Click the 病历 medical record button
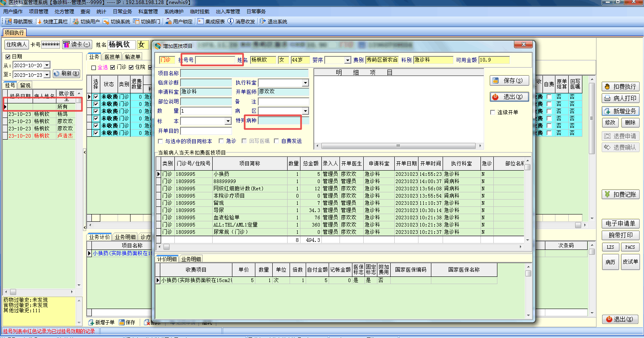This screenshot has height=338, width=644. [x=610, y=262]
